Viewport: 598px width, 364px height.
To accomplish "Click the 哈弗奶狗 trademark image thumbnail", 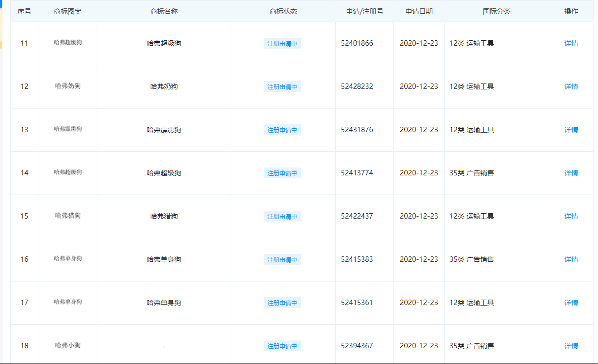I will 68,86.
